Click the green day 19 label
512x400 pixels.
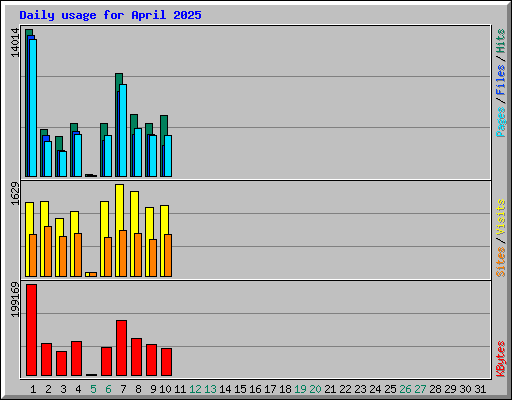pos(300,389)
